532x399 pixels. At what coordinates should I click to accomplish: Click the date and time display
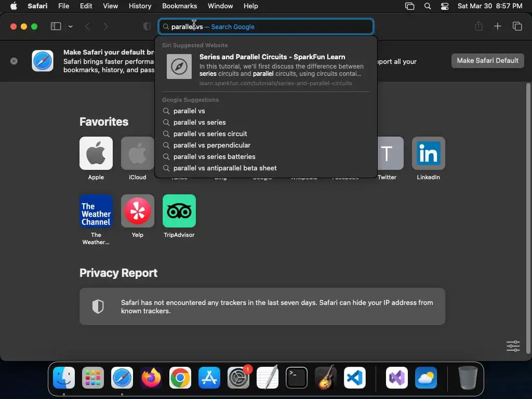(489, 6)
